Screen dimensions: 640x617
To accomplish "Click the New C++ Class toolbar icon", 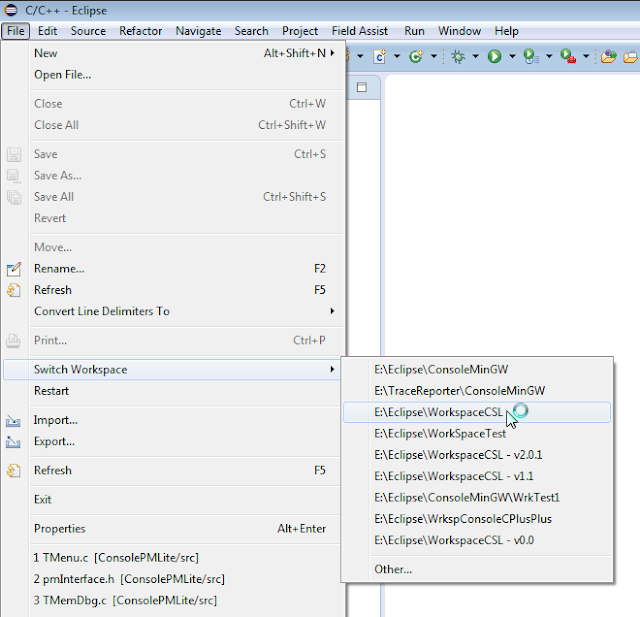I will coord(416,56).
